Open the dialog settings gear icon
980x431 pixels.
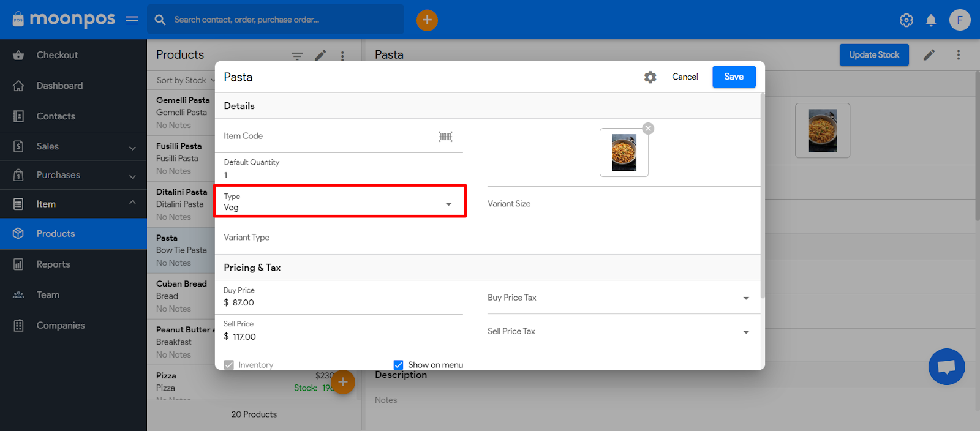(x=650, y=77)
